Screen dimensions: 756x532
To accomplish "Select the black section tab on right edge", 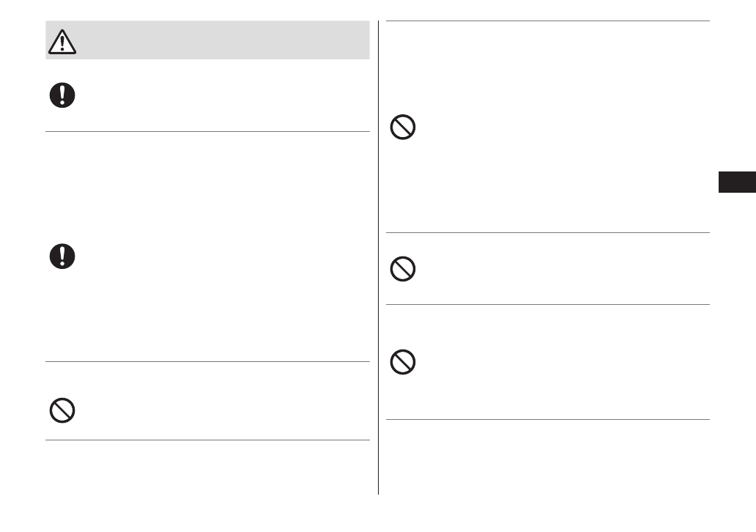I will click(x=736, y=181).
